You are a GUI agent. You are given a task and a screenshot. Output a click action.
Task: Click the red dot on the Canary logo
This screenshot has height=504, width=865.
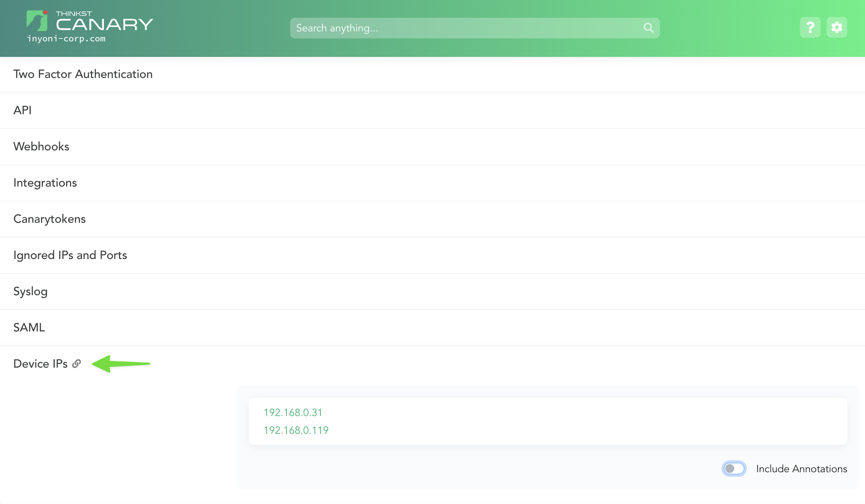(x=46, y=12)
